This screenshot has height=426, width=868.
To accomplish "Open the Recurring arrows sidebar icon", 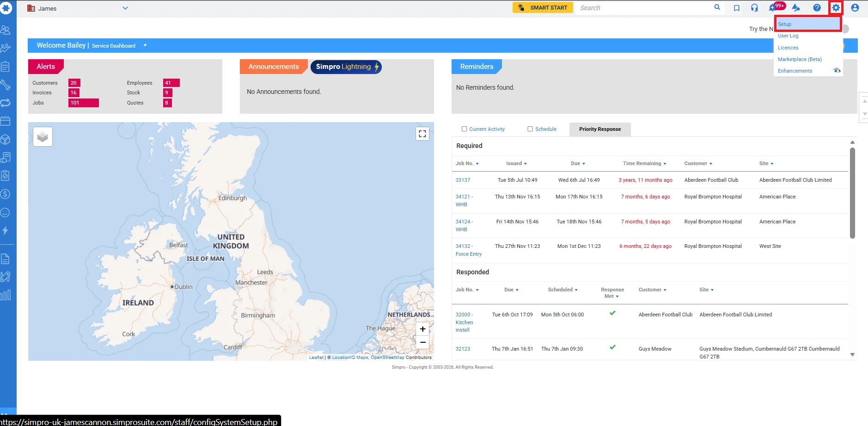I will click(6, 103).
